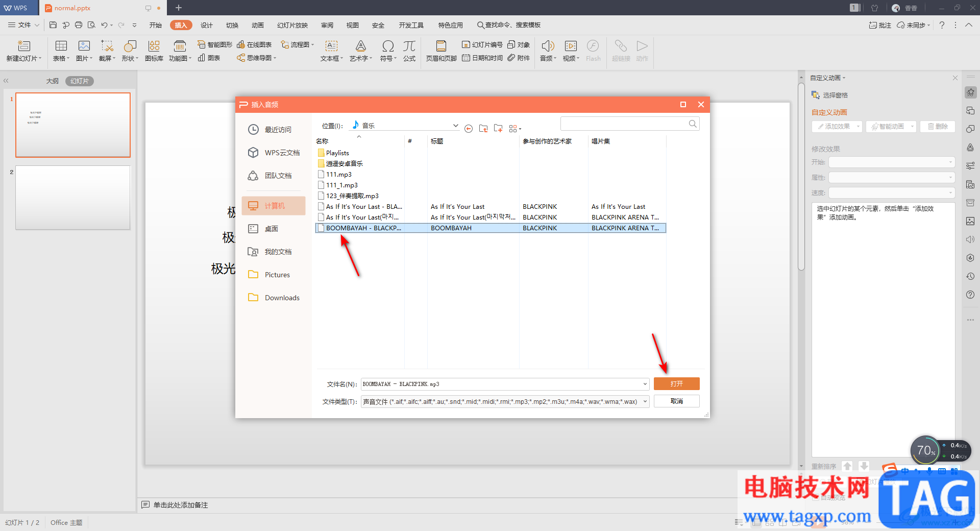Open the 团队文档 sidebar entry
The width and height of the screenshot is (980, 531).
[274, 176]
